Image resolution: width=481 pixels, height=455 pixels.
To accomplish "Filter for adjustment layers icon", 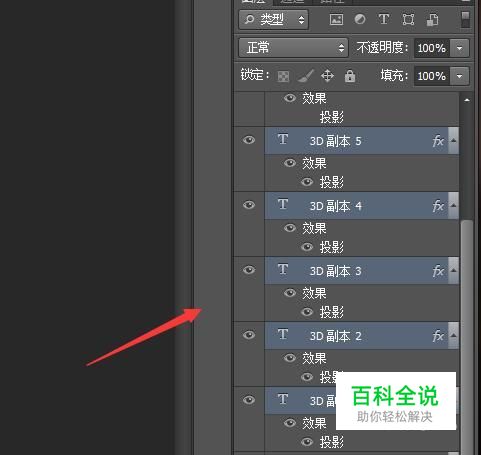I will (x=360, y=19).
